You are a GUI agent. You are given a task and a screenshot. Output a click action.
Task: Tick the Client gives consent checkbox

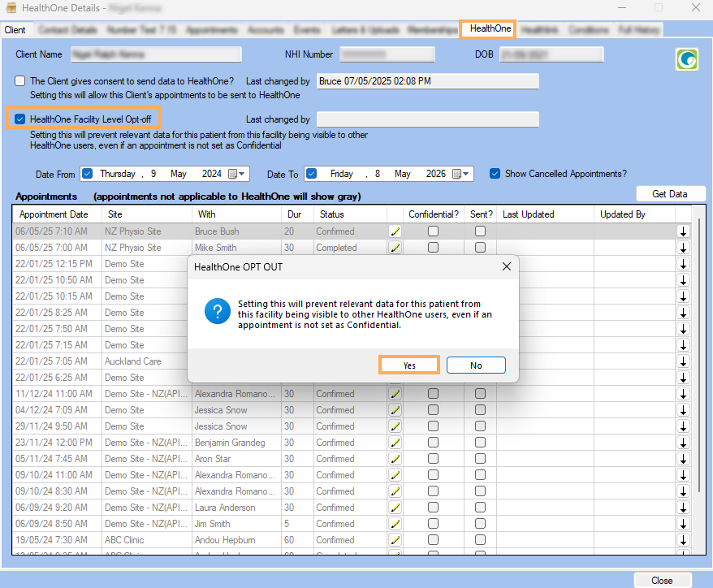[x=19, y=81]
